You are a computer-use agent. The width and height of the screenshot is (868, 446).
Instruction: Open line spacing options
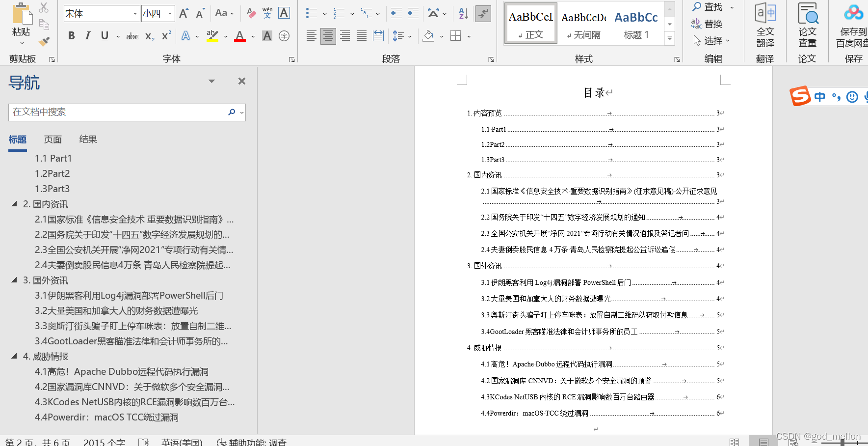tap(402, 36)
